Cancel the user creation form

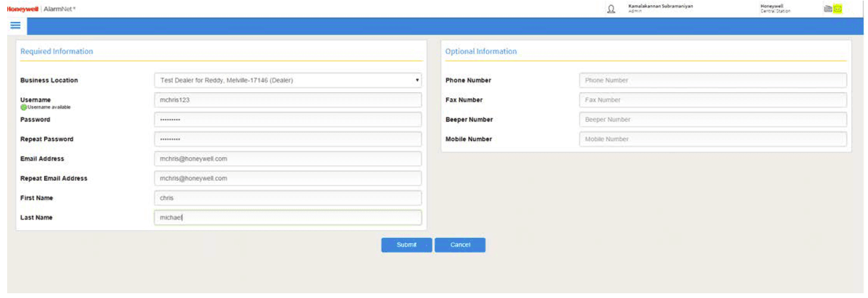pyautogui.click(x=460, y=245)
